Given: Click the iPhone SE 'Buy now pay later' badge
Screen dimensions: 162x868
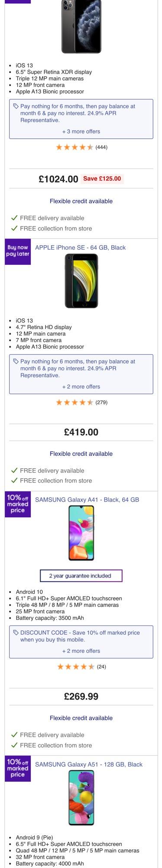Looking at the screenshot, I should pos(18,252).
